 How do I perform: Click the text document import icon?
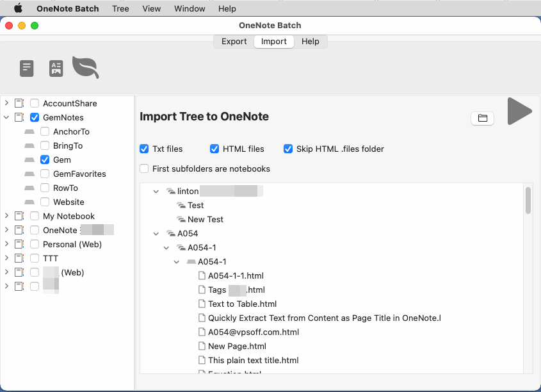click(x=26, y=69)
